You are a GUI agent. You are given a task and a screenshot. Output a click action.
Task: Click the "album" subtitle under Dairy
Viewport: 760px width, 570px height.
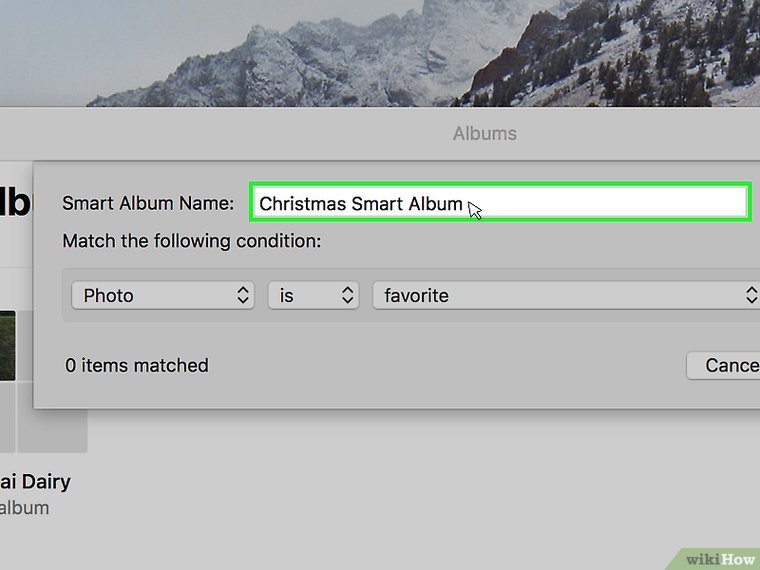24,508
